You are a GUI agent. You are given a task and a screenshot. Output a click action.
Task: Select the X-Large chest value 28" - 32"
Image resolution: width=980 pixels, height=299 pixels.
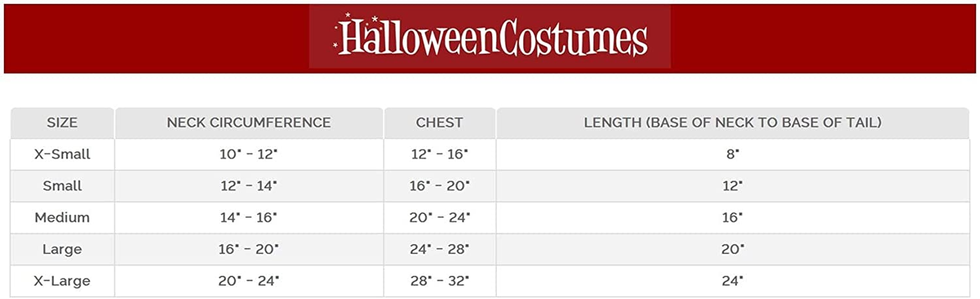tap(440, 281)
